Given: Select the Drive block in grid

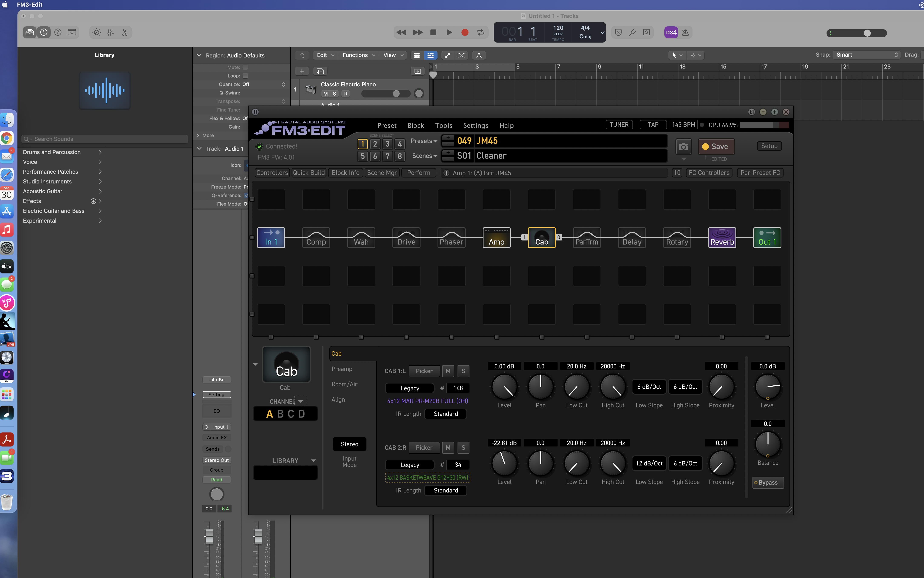Looking at the screenshot, I should [406, 237].
